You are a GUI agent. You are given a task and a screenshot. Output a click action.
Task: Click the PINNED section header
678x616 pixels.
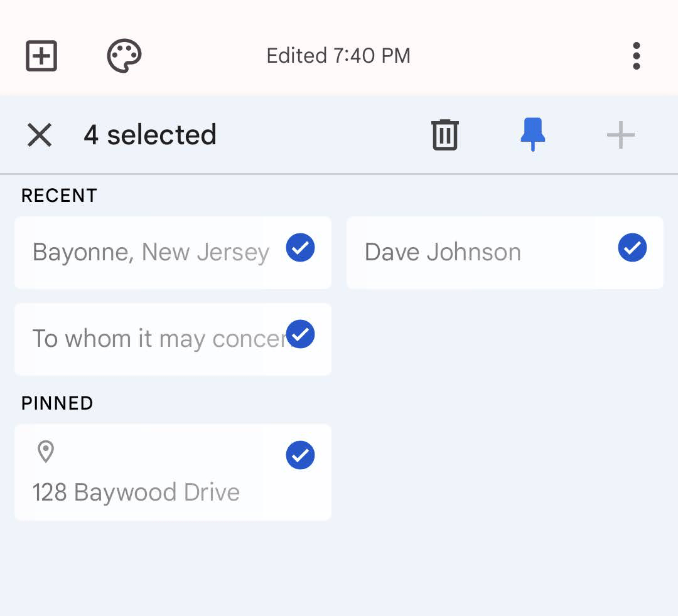(x=56, y=403)
